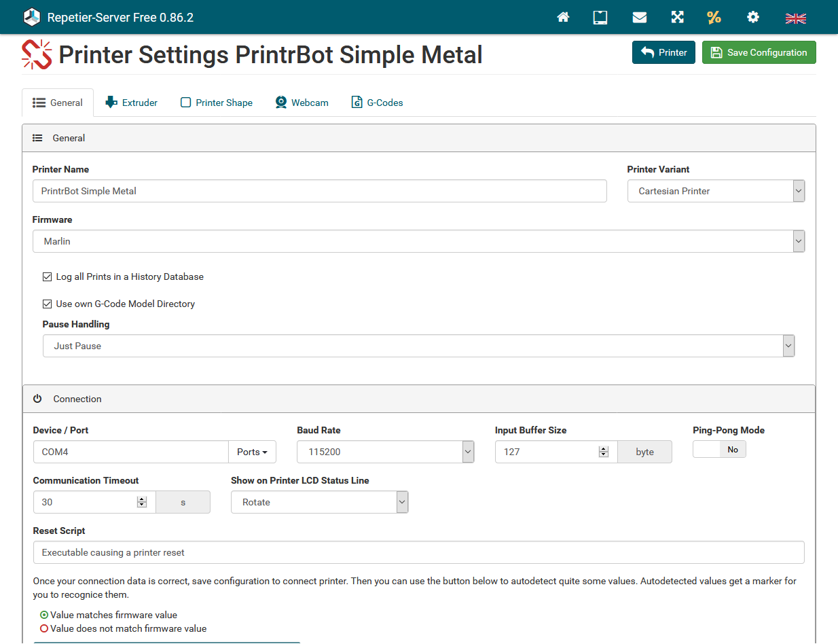838x644 pixels.
Task: Open the Pause Handling dropdown
Action: coord(419,346)
